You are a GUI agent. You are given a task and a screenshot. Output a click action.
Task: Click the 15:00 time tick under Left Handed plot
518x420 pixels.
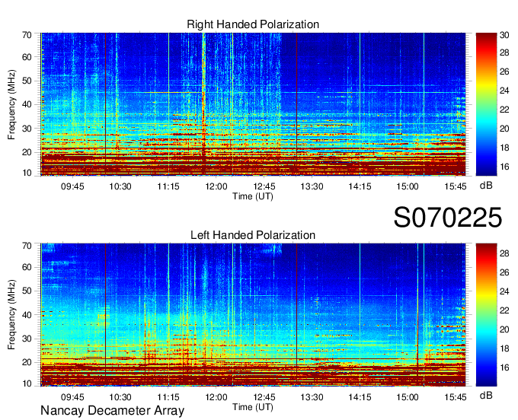408,397
